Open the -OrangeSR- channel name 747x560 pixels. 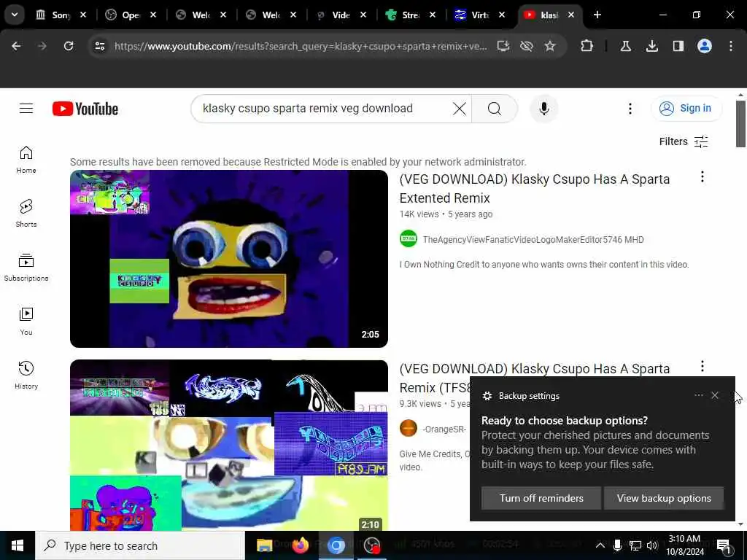(x=444, y=429)
